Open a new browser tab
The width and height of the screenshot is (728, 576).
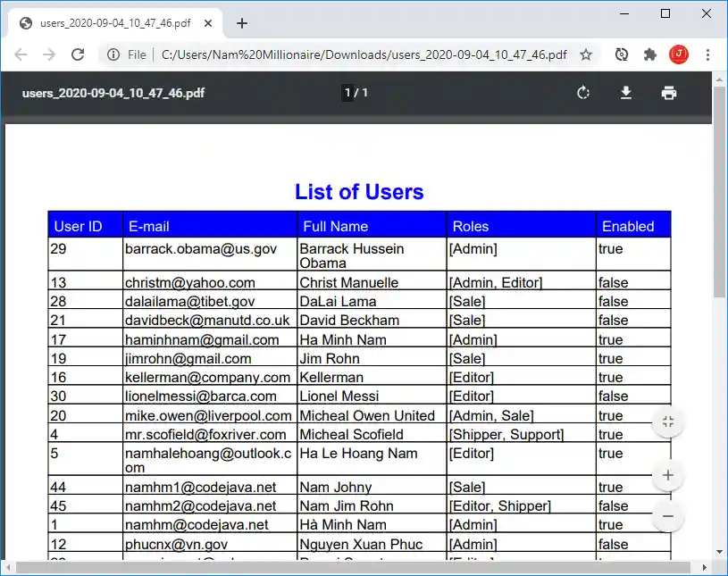pos(241,24)
